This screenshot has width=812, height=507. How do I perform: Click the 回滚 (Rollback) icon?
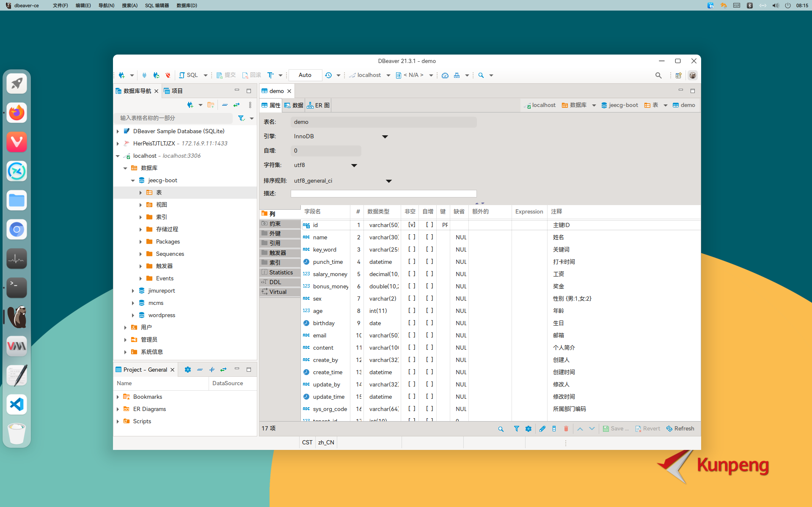tap(246, 75)
